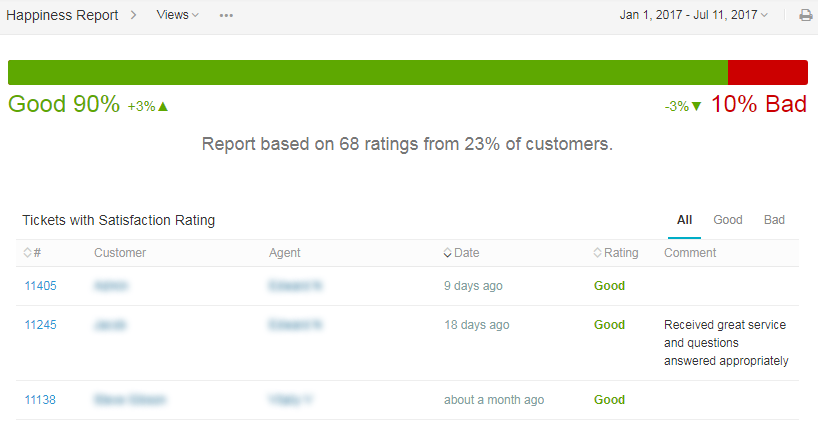Click the sort arrow beside Date column
The width and height of the screenshot is (818, 423).
tap(448, 253)
